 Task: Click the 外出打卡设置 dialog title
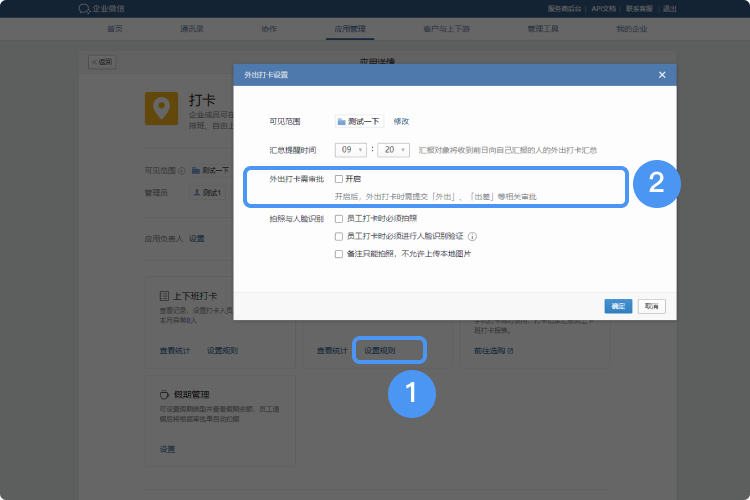(266, 75)
